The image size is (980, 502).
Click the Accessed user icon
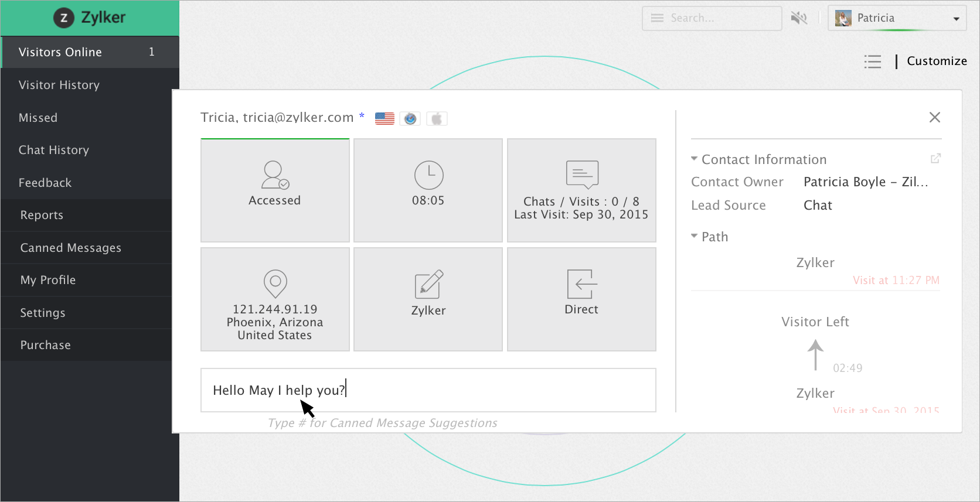click(x=275, y=175)
